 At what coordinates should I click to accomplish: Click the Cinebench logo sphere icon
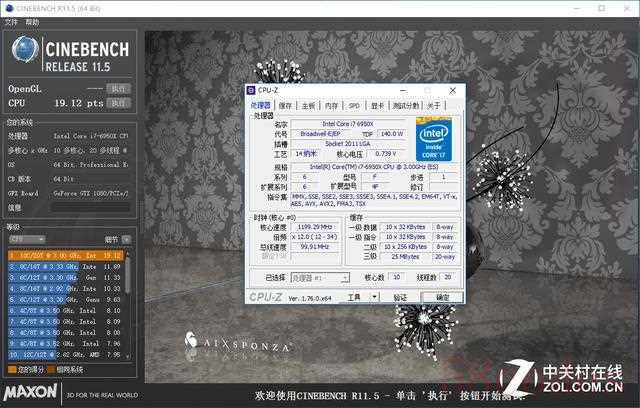pyautogui.click(x=25, y=49)
